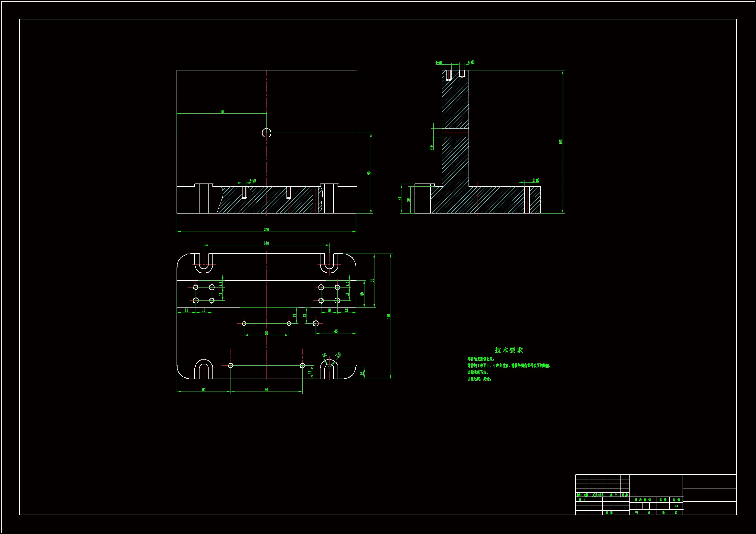Click the 2-M6 label in the side view

[x=536, y=181]
